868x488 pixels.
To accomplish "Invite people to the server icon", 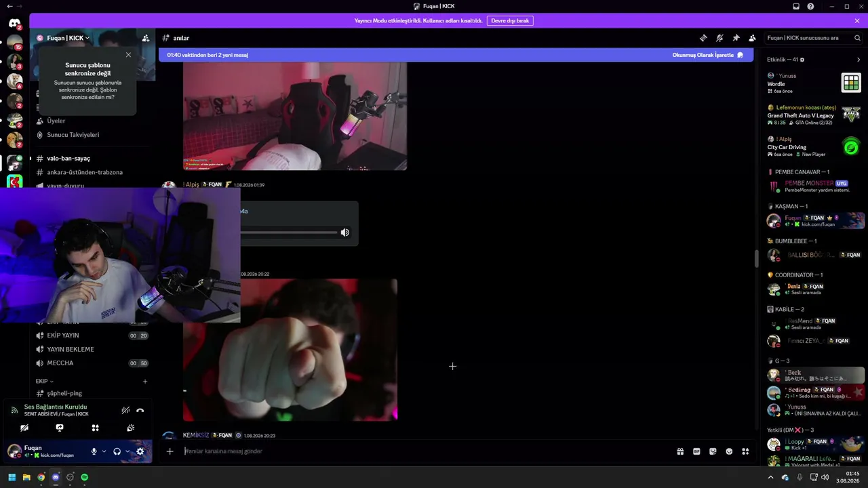I will (x=146, y=38).
